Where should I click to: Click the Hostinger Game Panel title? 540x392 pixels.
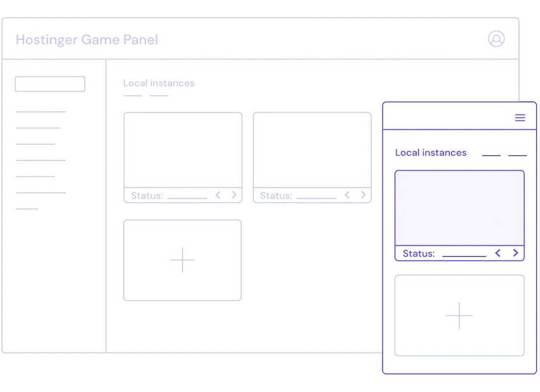pyautogui.click(x=87, y=40)
